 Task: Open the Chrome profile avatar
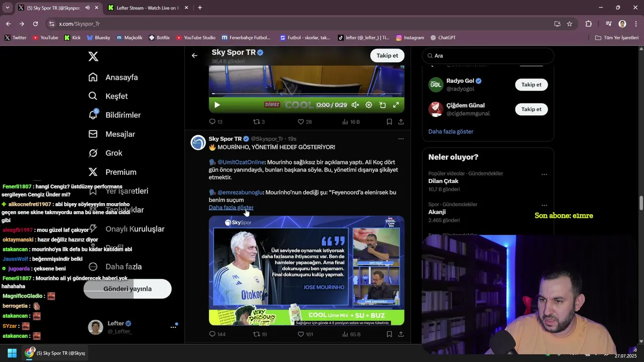[x=622, y=24]
